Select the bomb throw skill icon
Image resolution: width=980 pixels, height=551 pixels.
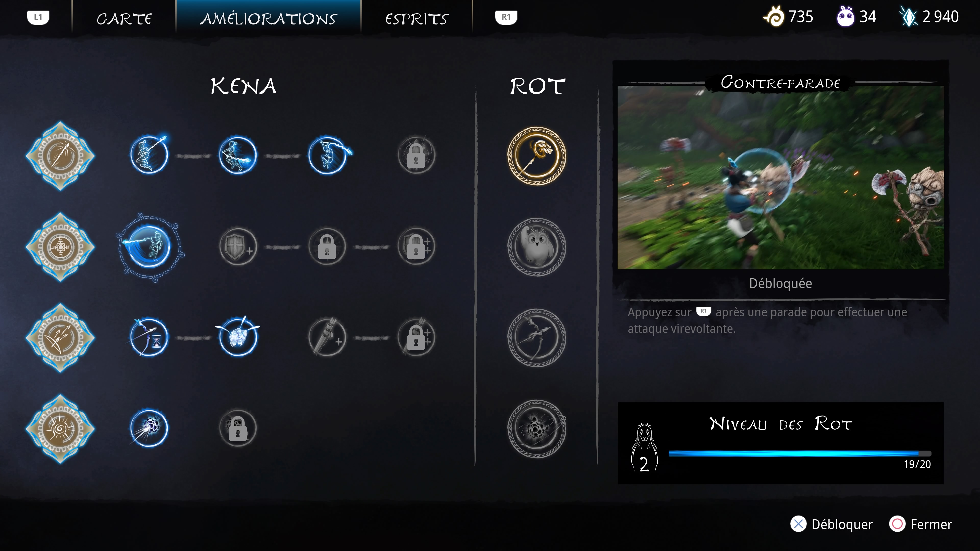(x=149, y=428)
